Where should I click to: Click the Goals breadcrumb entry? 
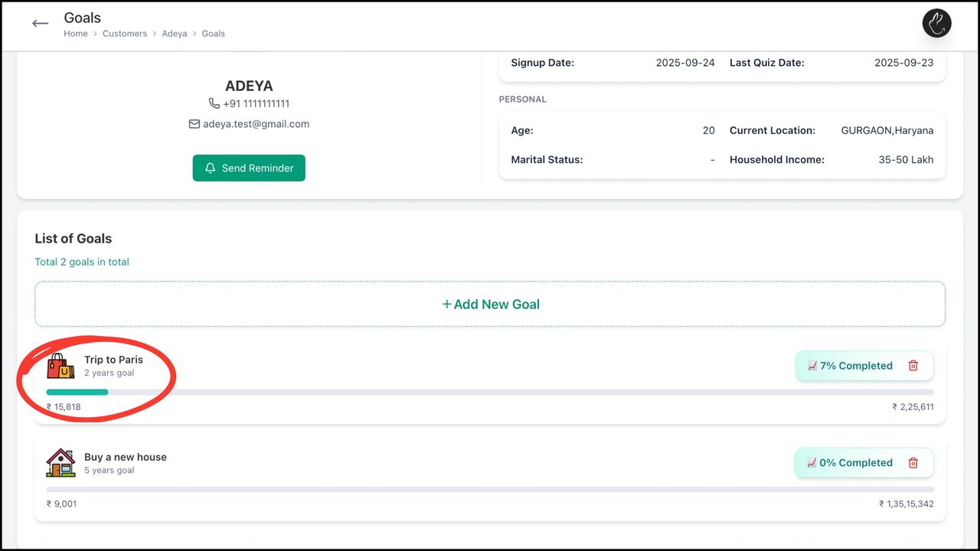(213, 33)
